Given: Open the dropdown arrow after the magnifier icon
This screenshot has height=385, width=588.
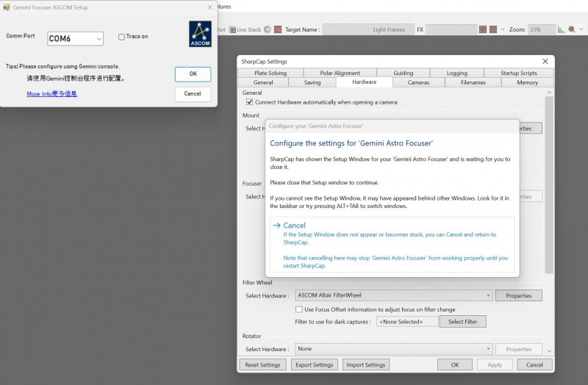Looking at the screenshot, I should [581, 29].
